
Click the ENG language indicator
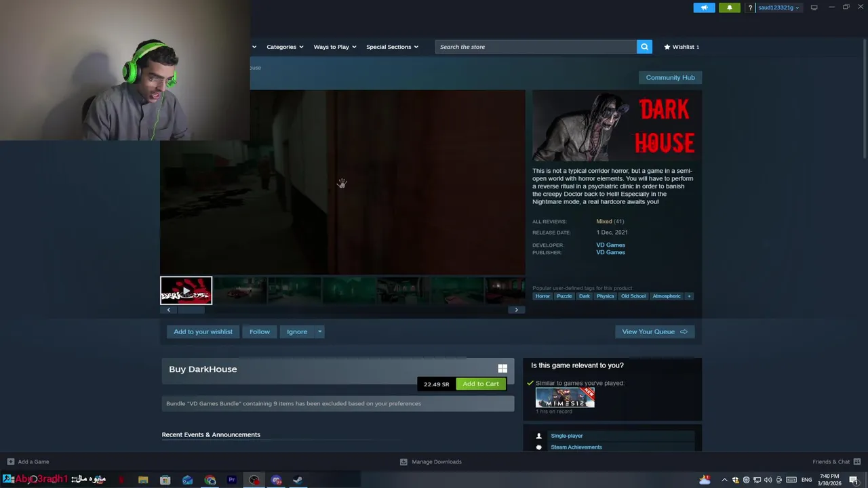pyautogui.click(x=807, y=480)
